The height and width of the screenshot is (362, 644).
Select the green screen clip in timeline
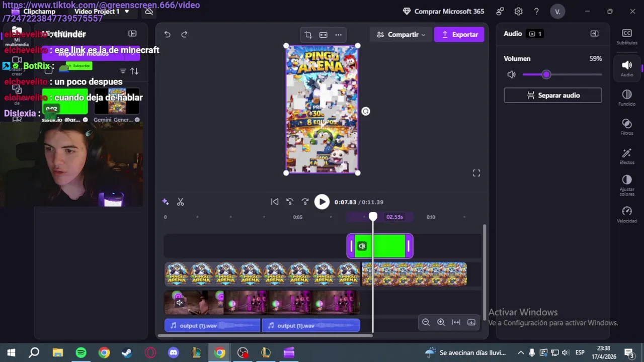(380, 246)
